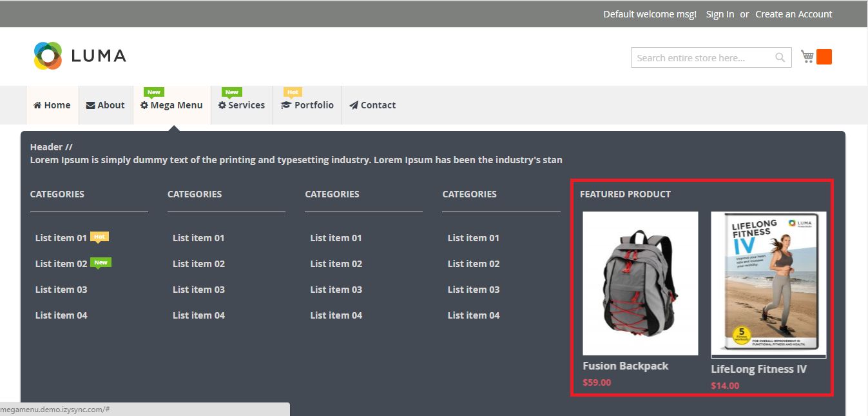The height and width of the screenshot is (416, 868).
Task: Select List item 01 in first column
Action: tap(61, 238)
